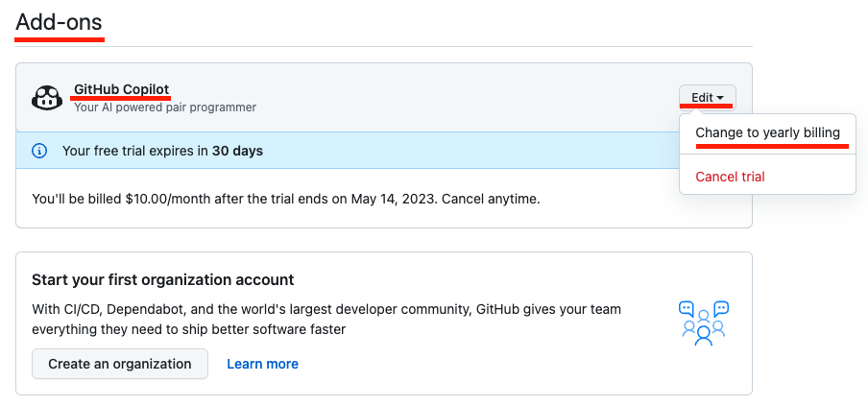The image size is (868, 406).
Task: Click the Create an organization button
Action: 120,364
